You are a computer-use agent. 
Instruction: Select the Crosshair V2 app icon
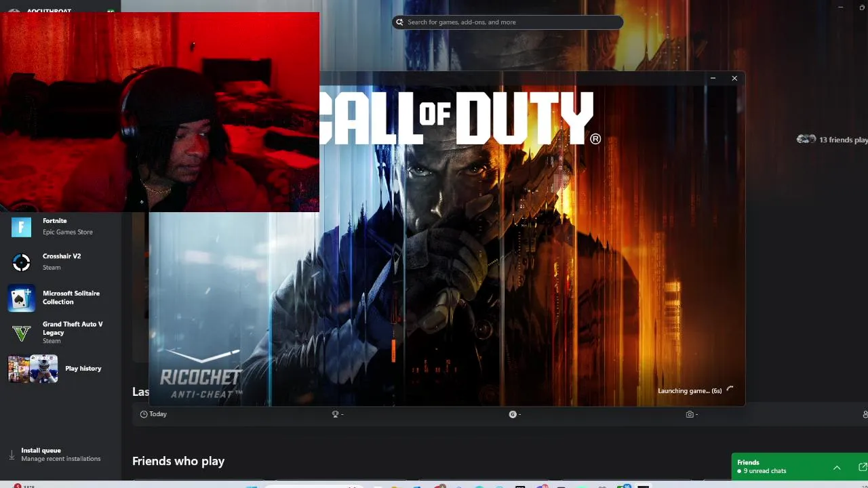[22, 262]
